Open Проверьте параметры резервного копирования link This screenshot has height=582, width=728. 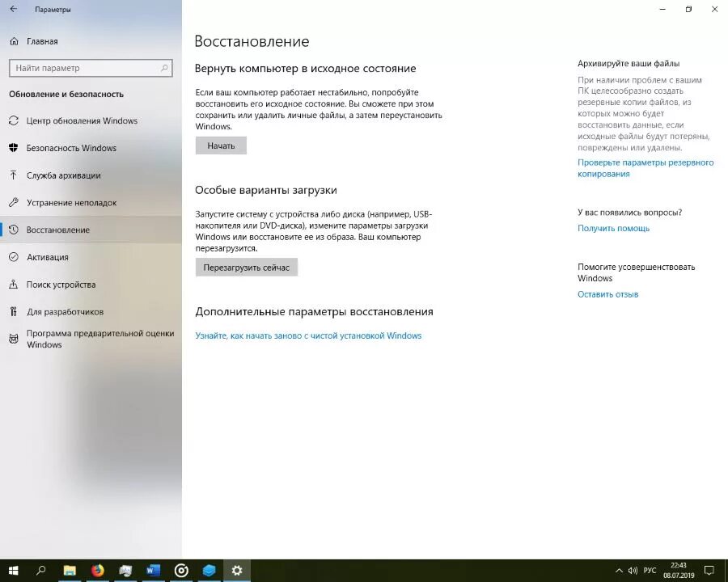(x=645, y=168)
